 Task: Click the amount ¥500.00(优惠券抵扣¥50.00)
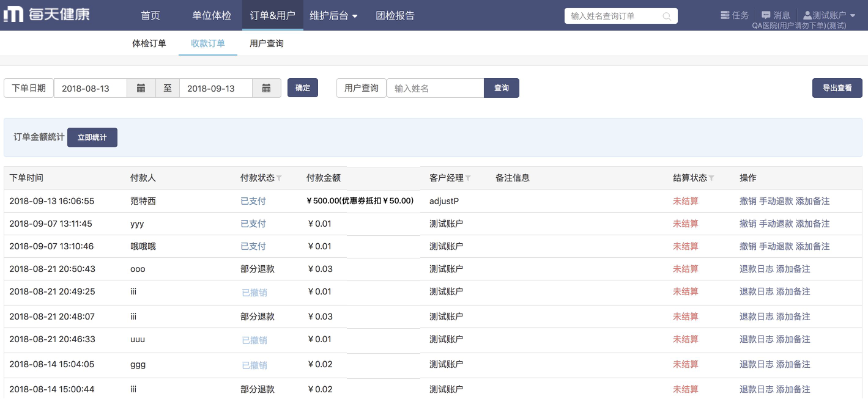[x=360, y=201]
